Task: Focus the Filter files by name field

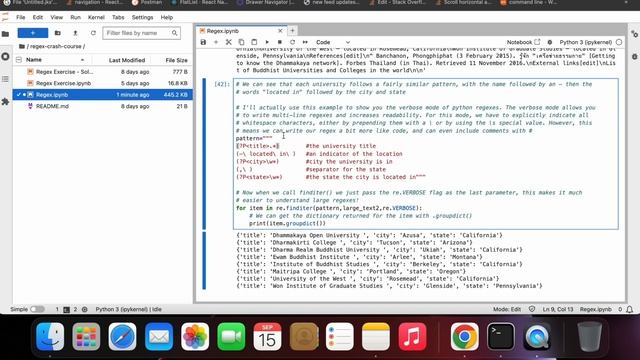Action: pyautogui.click(x=141, y=33)
